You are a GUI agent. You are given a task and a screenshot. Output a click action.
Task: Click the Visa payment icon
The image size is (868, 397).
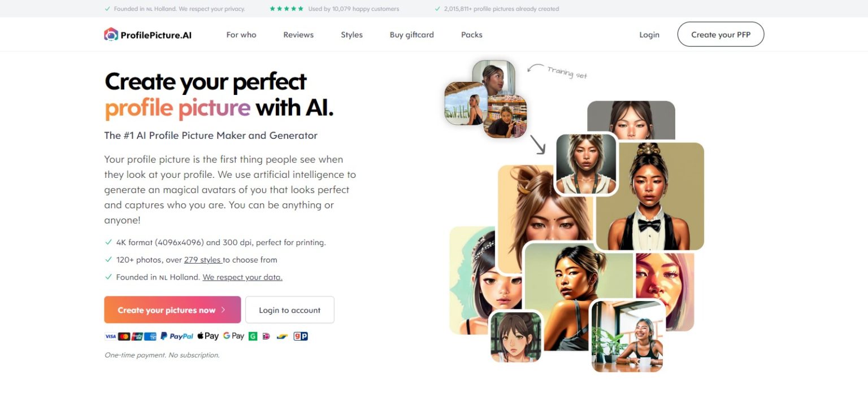tap(110, 336)
